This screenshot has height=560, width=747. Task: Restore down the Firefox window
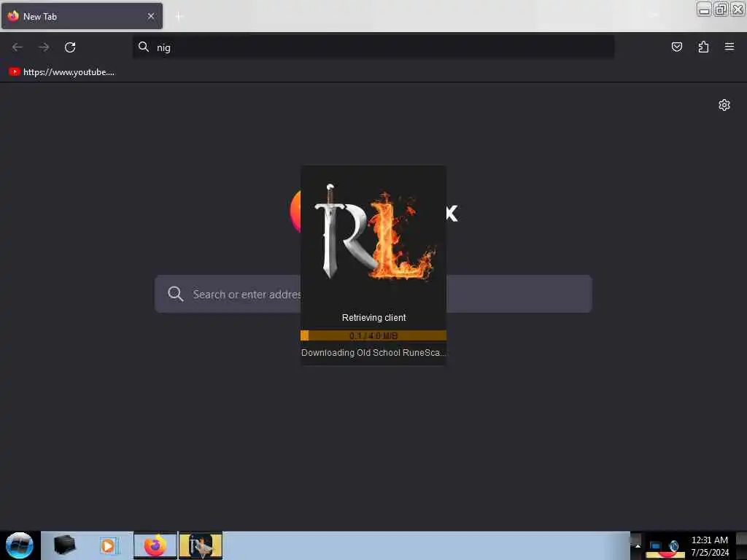721,9
